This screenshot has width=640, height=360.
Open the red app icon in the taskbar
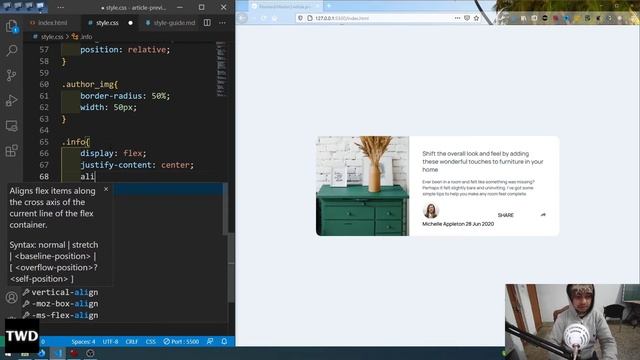tap(74, 353)
